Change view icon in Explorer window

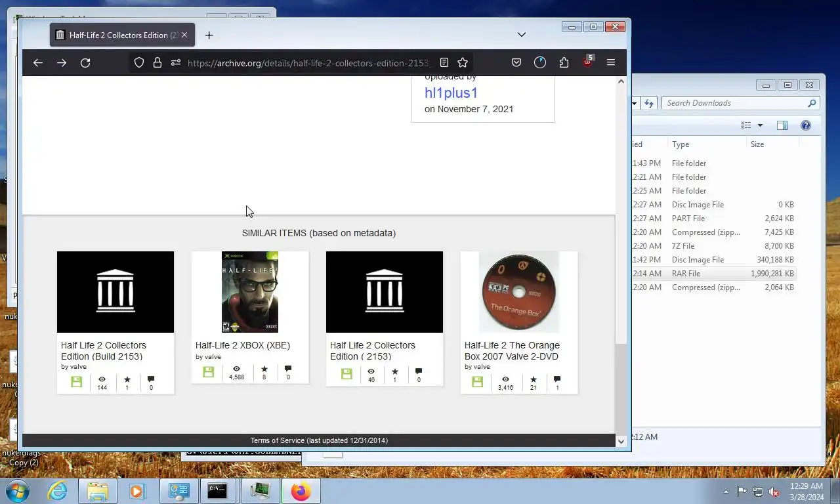click(x=745, y=125)
